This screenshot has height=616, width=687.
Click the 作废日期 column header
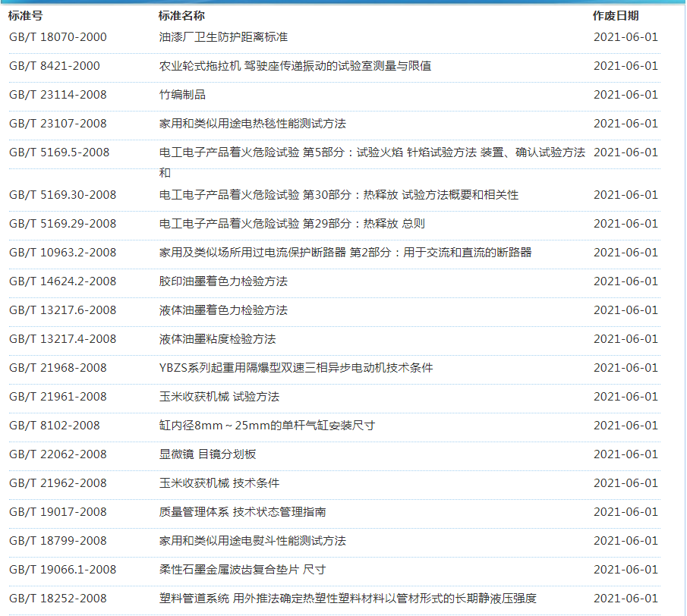tap(615, 16)
